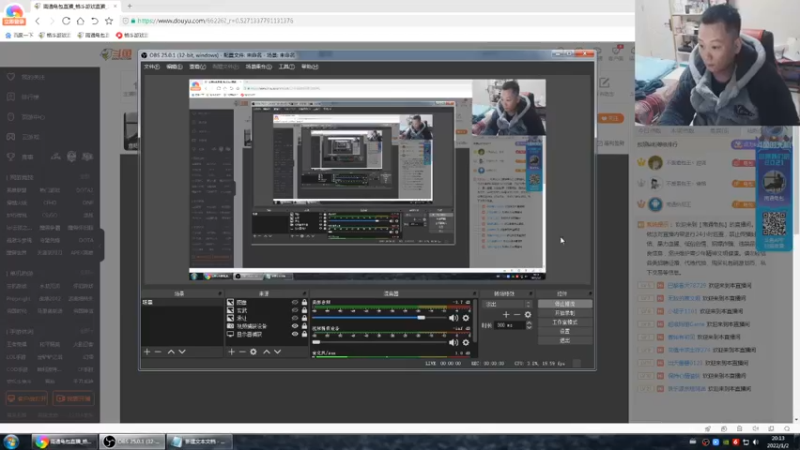Pop out the Controls dock header icon

click(x=590, y=293)
